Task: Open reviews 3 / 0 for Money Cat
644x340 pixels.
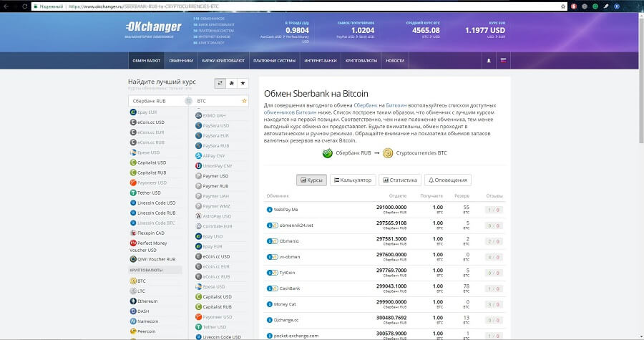Action: [x=493, y=304]
